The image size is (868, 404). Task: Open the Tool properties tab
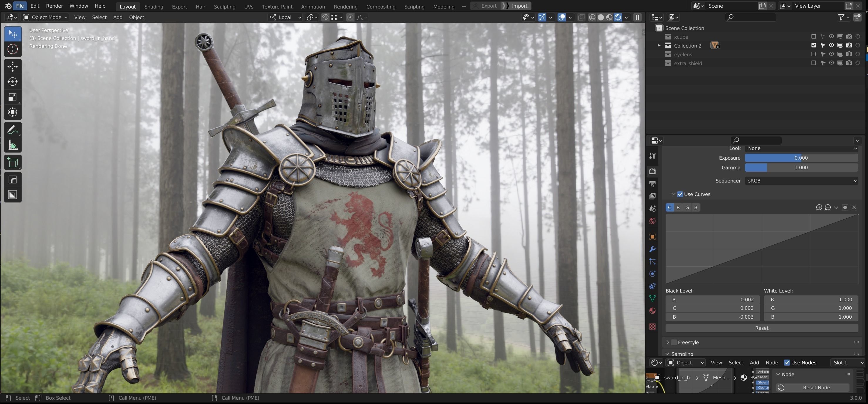click(x=653, y=155)
